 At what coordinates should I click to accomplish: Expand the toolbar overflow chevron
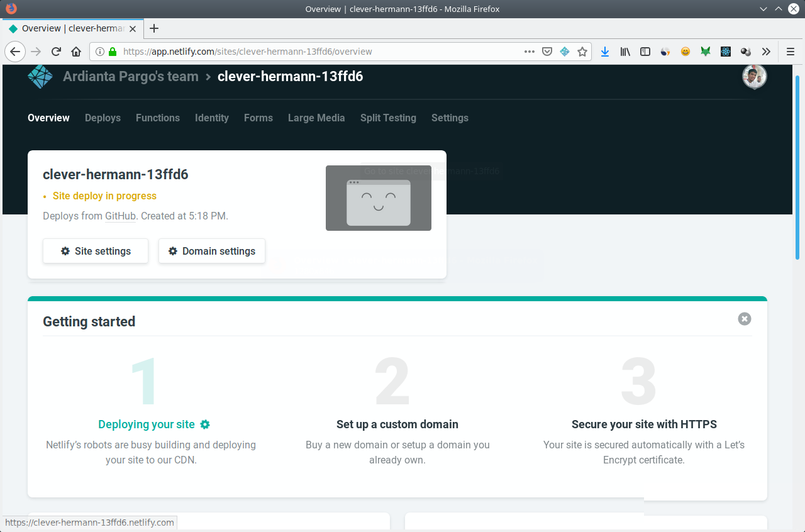click(766, 52)
